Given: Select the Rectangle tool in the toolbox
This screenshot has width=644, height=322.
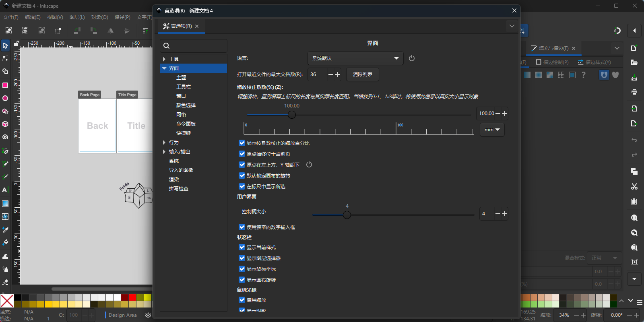Looking at the screenshot, I should tap(5, 85).
